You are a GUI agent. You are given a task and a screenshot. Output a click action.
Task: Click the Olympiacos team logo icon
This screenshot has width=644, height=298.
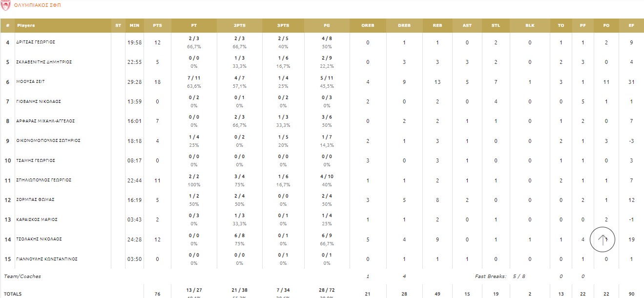[x=6, y=5]
